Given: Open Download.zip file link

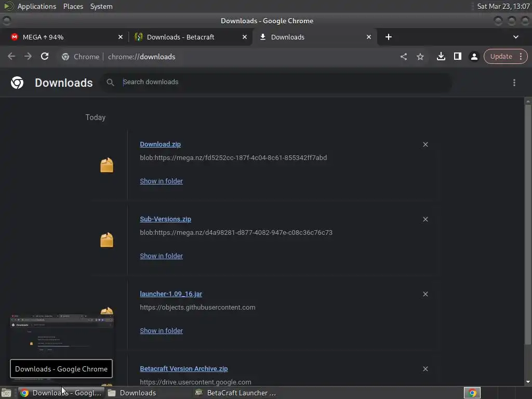Looking at the screenshot, I should 160,144.
